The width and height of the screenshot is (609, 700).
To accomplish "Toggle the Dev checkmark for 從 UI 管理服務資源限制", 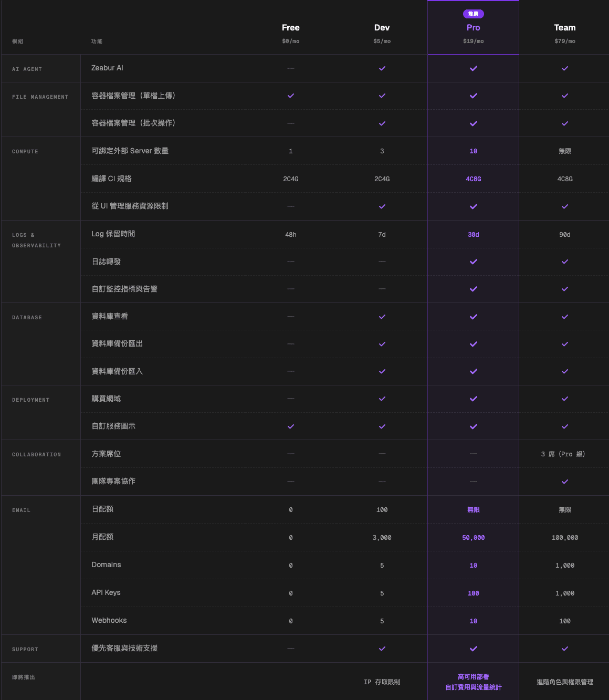I will (x=382, y=206).
